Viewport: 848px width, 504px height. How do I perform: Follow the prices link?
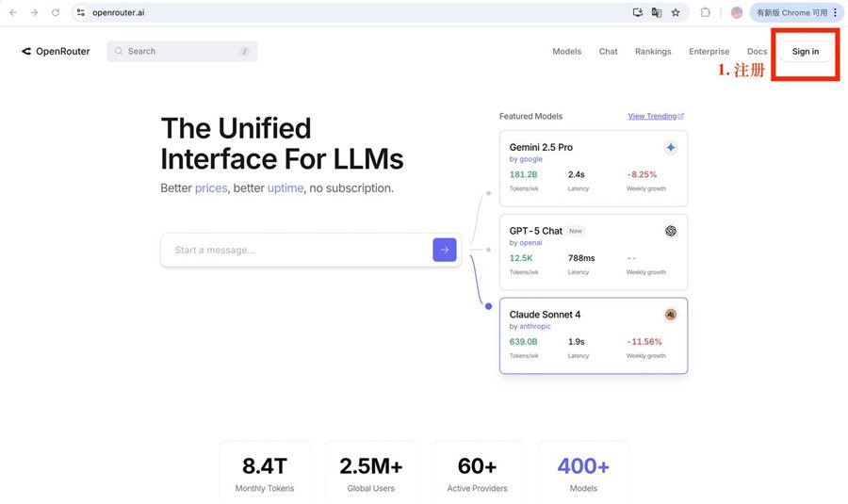211,188
